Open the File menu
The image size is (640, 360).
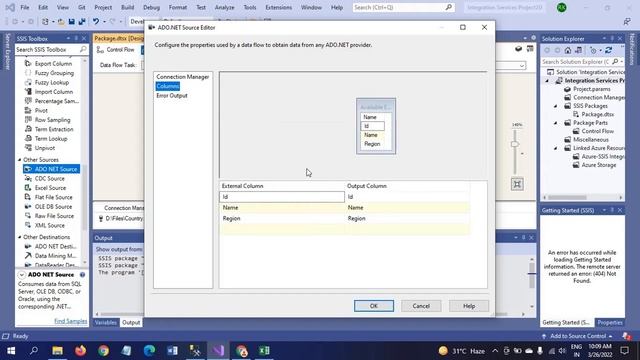tap(25, 8)
